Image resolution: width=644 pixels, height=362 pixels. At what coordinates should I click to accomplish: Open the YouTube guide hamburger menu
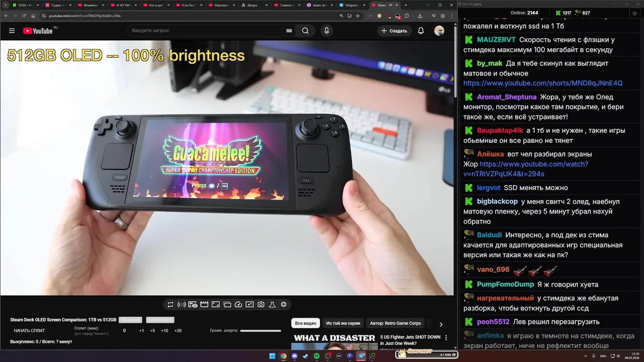tap(12, 31)
